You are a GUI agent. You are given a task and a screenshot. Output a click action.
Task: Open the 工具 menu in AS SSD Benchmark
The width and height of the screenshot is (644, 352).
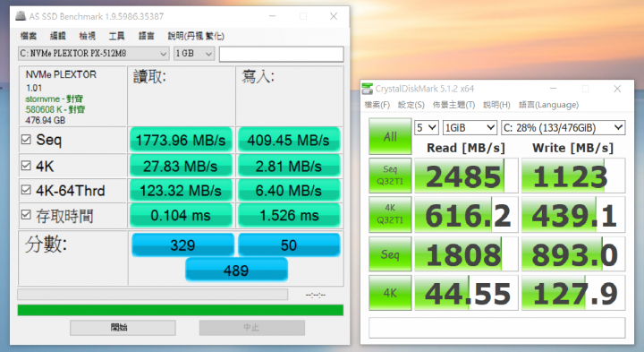(116, 36)
